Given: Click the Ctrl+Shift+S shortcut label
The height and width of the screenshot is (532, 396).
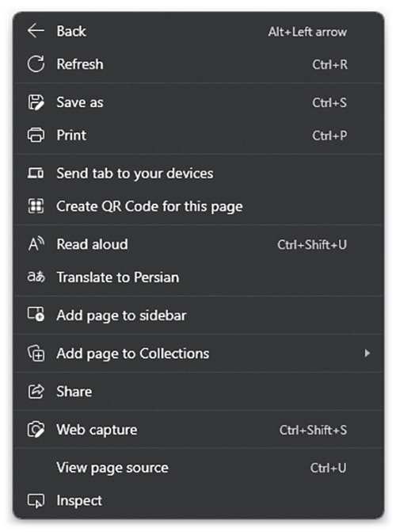Looking at the screenshot, I should tap(313, 431).
